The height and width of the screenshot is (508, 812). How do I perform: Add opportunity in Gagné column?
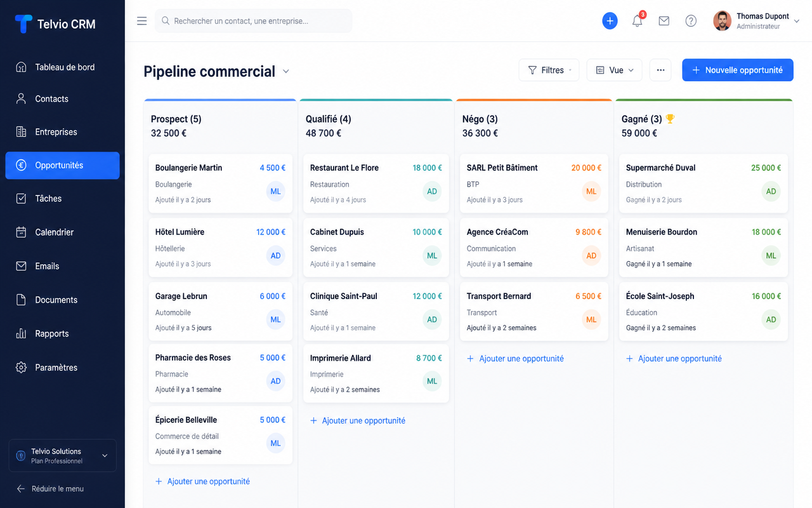(674, 358)
